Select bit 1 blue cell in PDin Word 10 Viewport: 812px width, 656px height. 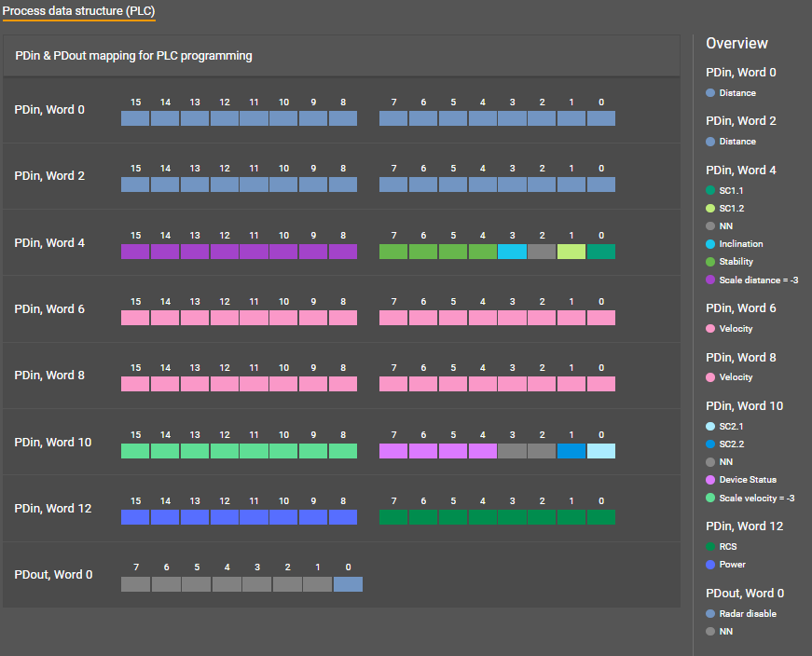coord(571,451)
